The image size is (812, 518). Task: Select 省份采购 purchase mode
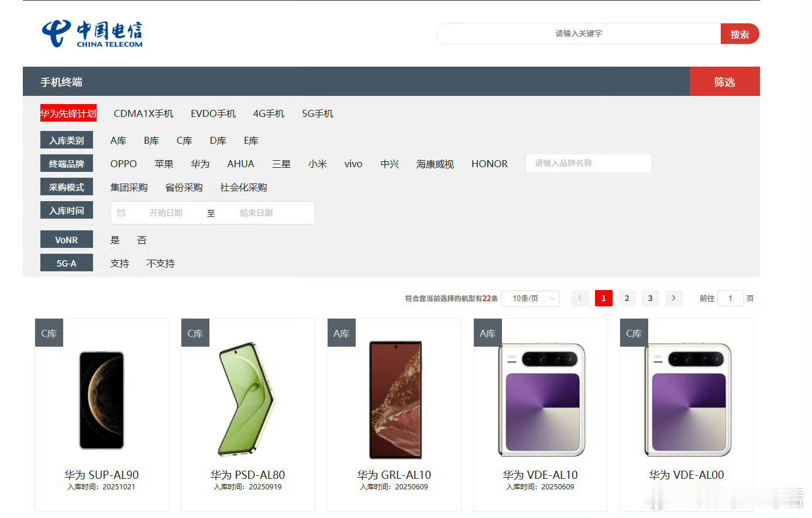point(184,188)
